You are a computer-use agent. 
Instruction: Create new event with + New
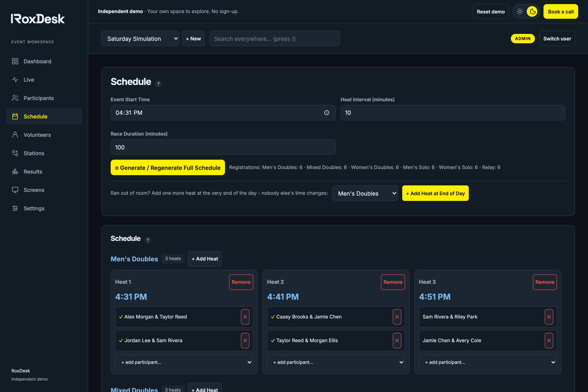(193, 39)
